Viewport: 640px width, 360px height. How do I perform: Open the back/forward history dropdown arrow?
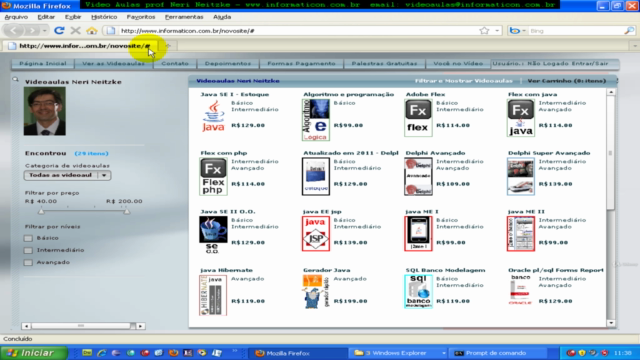[x=44, y=31]
